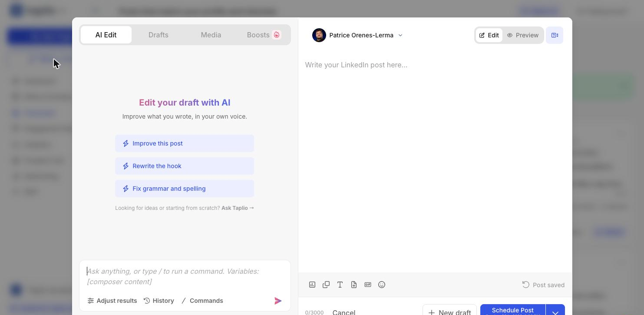Open the Schedule Post dropdown arrow

click(x=555, y=310)
